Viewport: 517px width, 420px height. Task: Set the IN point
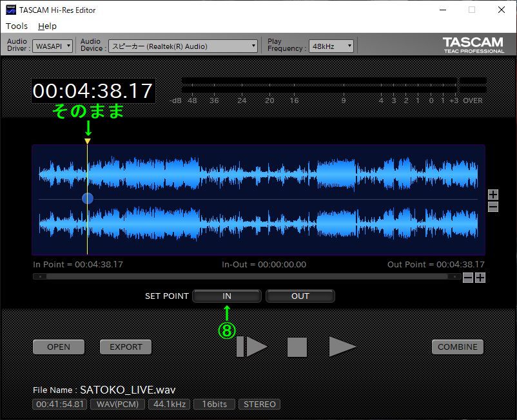coord(227,296)
